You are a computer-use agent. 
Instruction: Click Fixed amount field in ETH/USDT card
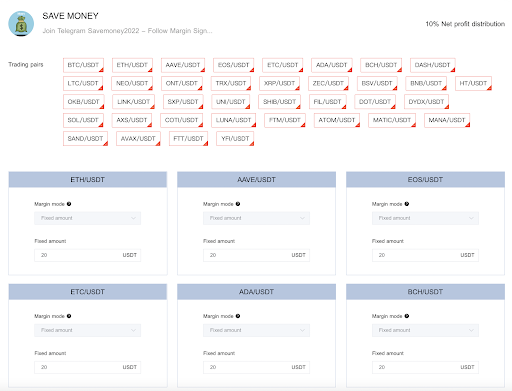(x=87, y=255)
